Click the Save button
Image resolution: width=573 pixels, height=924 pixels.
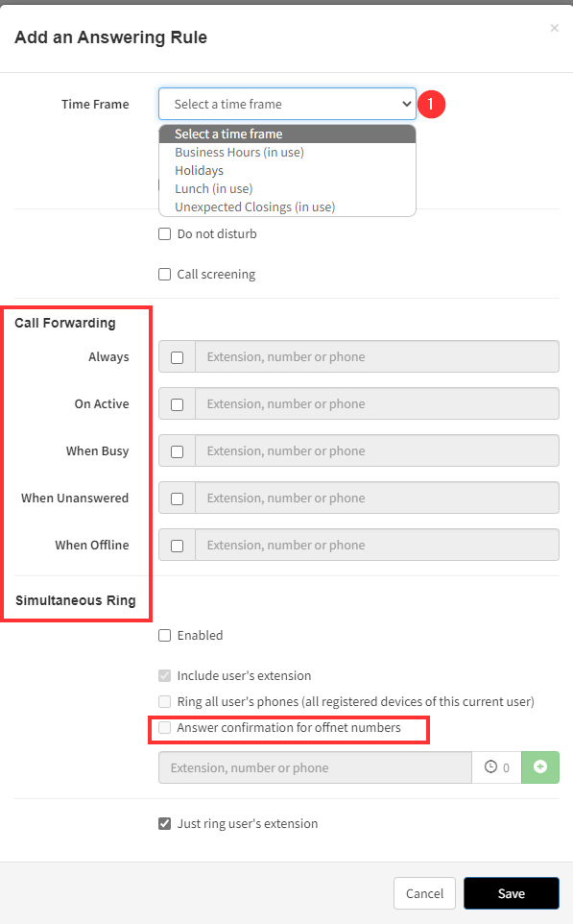(x=512, y=893)
